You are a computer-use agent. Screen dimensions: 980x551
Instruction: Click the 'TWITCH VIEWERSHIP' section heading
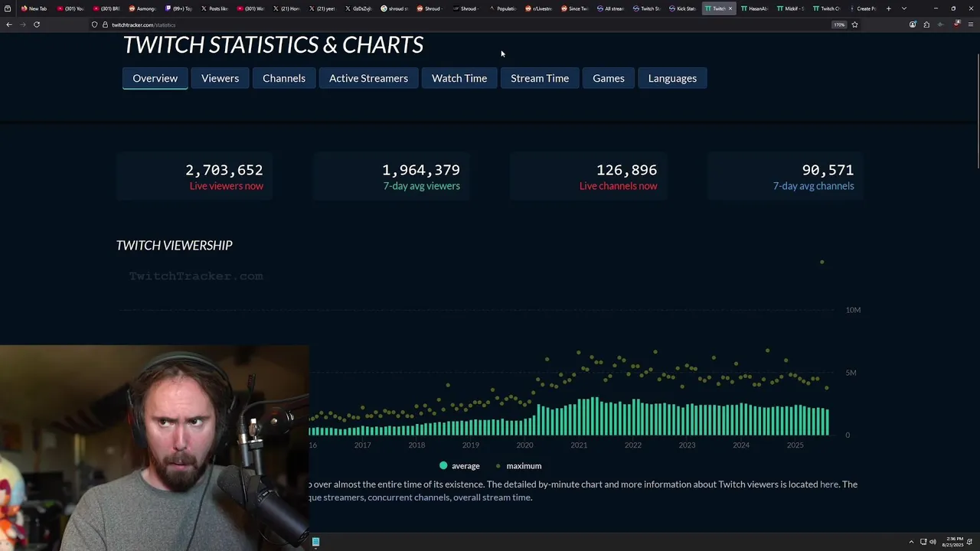(174, 246)
